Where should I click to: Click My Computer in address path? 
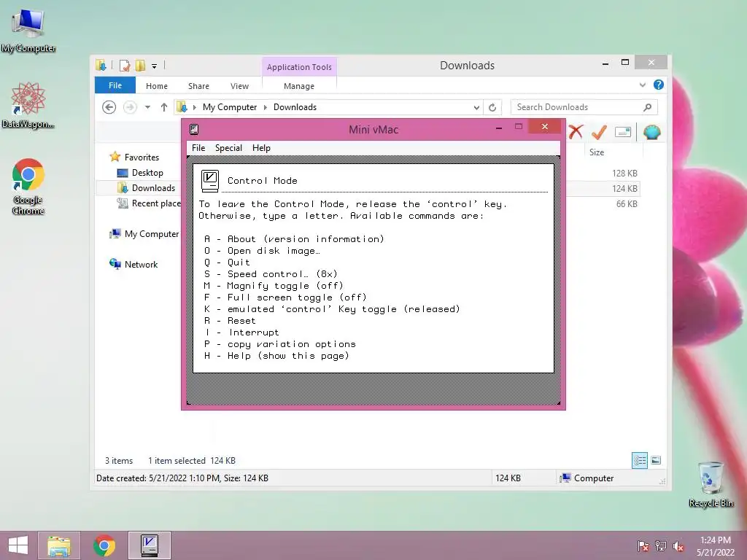[x=230, y=107]
